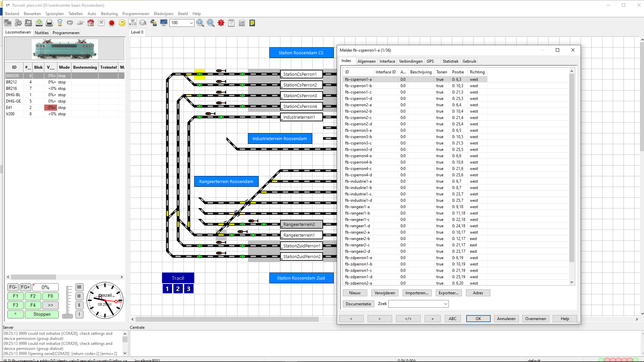Toggle the F0 lights function button
The image size is (644, 362).
[50, 296]
